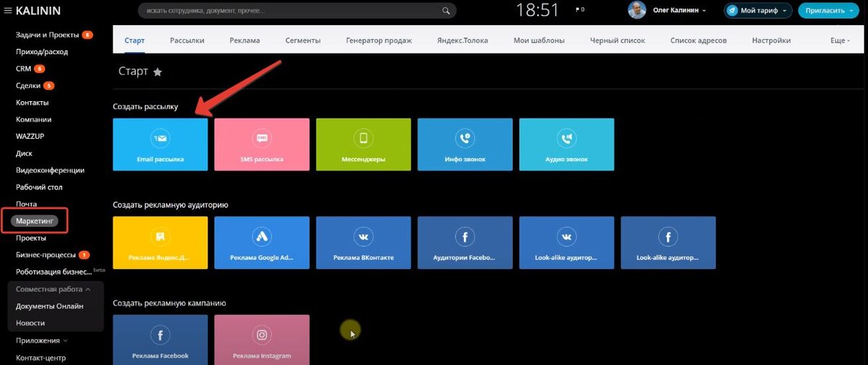Screen dimensions: 868x365
Task: Star the Старт page as favorite
Action: coord(158,72)
